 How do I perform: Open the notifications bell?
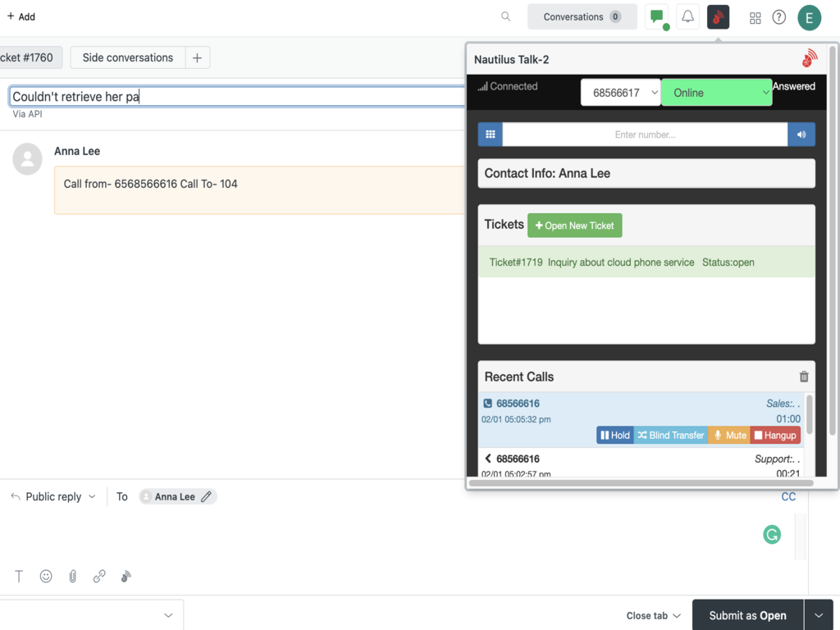tap(687, 16)
